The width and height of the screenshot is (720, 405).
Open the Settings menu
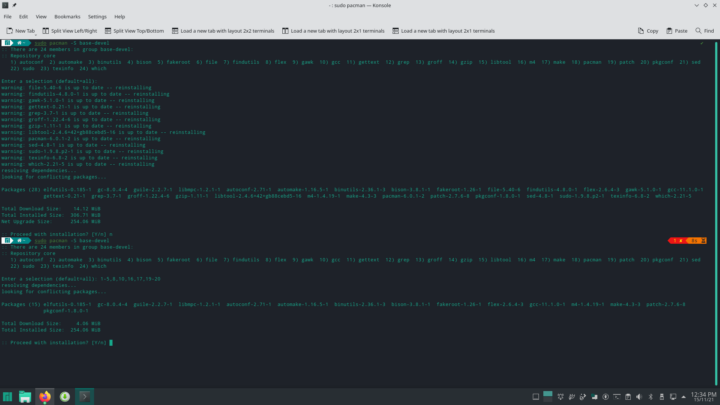coord(97,17)
